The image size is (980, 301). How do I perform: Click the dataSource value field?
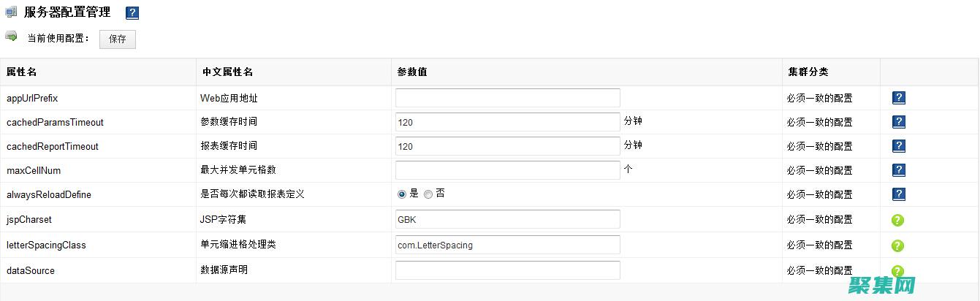coord(507,270)
